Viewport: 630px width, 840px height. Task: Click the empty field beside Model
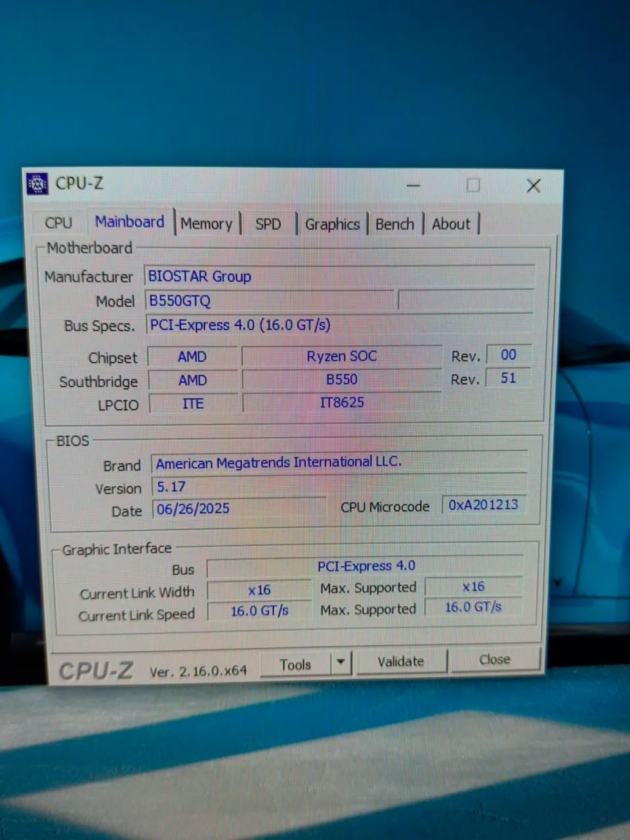pyautogui.click(x=466, y=299)
